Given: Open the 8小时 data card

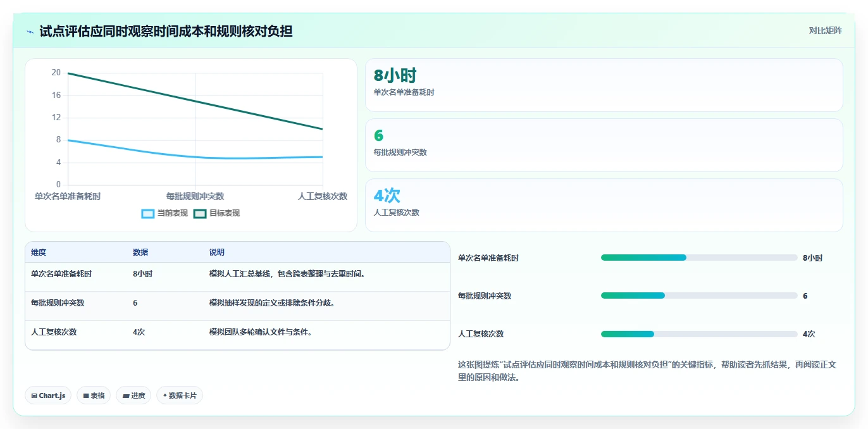Looking at the screenshot, I should click(x=604, y=85).
